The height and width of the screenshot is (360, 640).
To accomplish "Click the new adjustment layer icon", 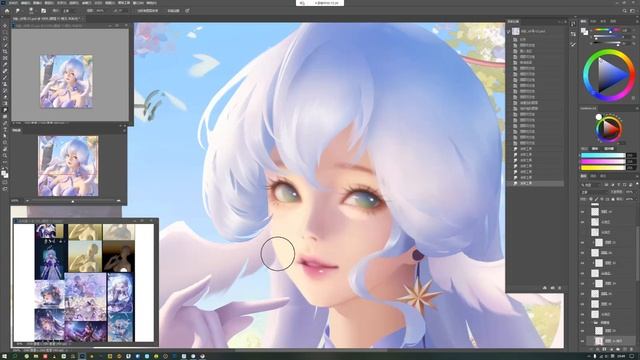I will tap(611, 349).
